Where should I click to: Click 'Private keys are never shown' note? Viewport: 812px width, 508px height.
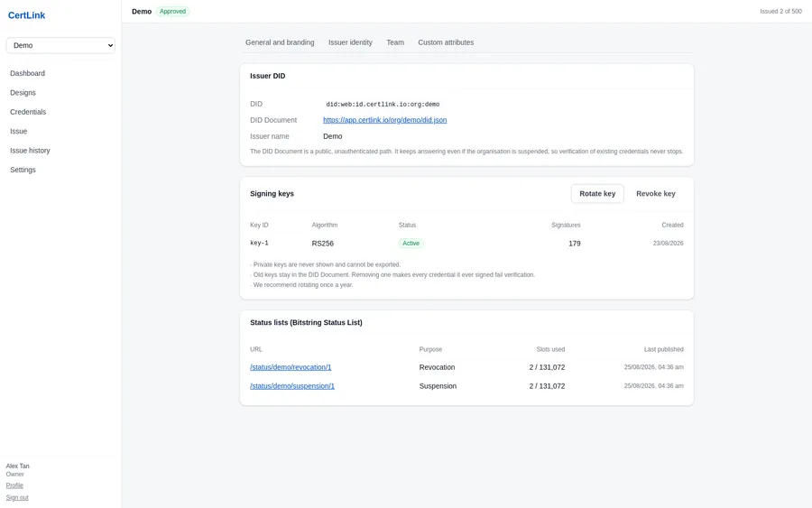click(325, 264)
